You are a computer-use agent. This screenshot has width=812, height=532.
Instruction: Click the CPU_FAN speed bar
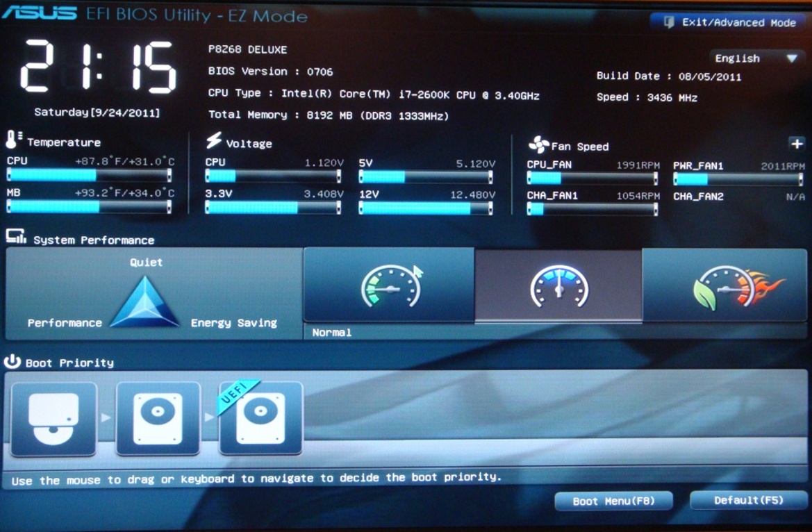point(593,178)
